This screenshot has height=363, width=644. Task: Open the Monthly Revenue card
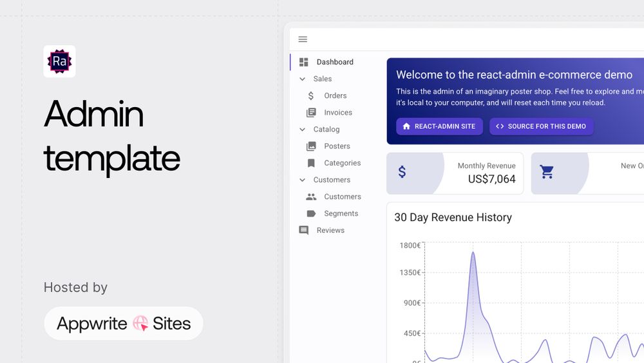(x=455, y=173)
